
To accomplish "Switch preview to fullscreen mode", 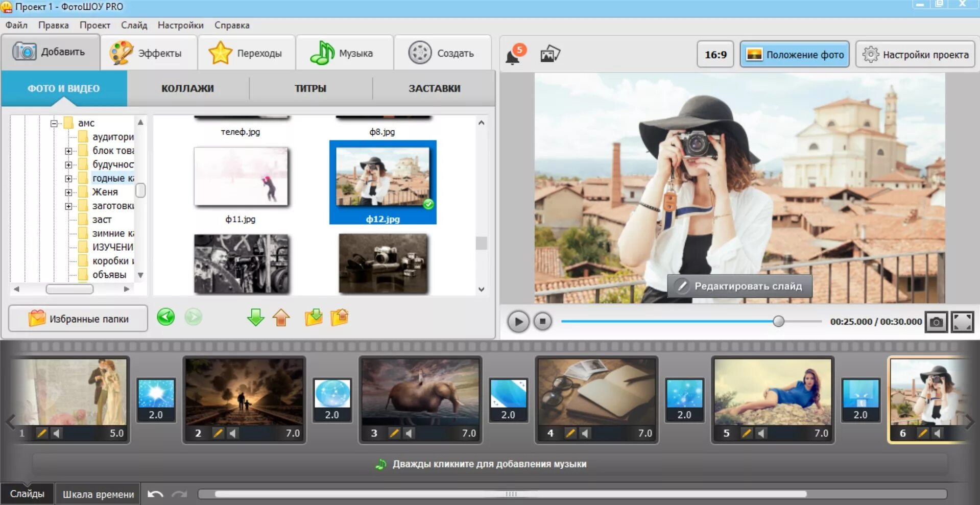I will pos(962,322).
